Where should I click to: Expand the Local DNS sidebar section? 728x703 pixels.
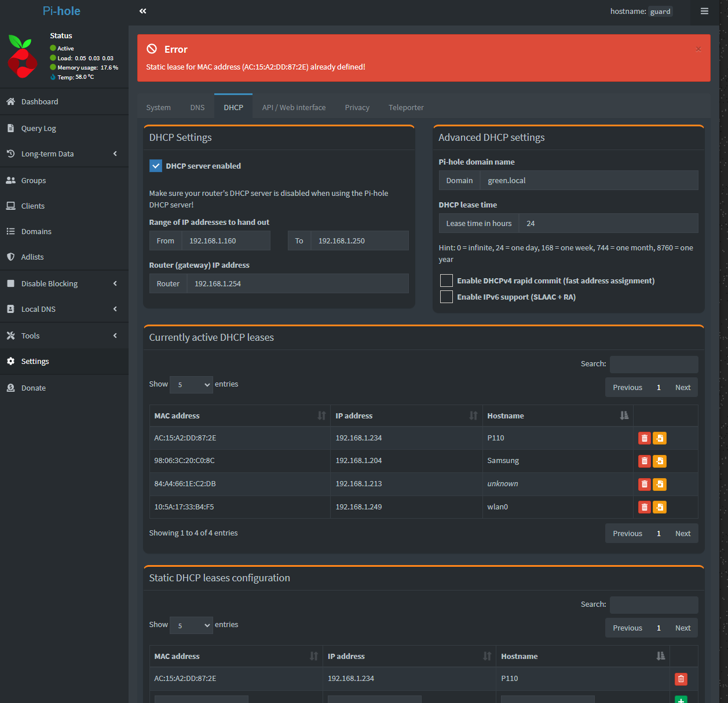[x=64, y=309]
